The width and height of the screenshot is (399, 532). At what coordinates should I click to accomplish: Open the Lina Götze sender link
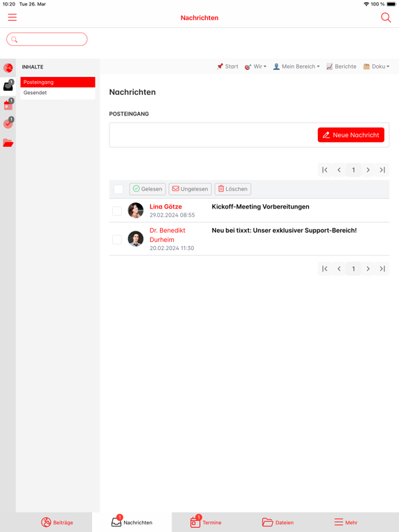coord(166,206)
